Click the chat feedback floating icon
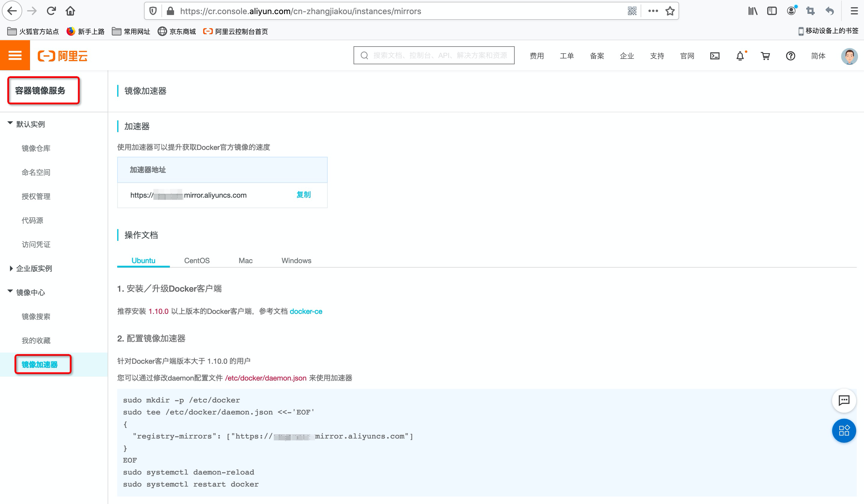The height and width of the screenshot is (504, 864). (x=844, y=400)
